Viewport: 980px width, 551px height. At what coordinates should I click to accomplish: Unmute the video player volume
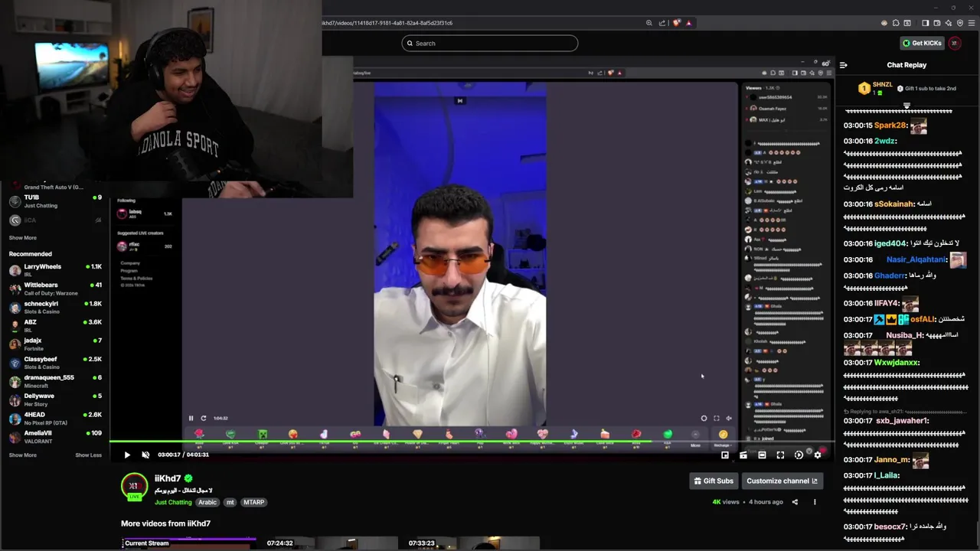(145, 455)
